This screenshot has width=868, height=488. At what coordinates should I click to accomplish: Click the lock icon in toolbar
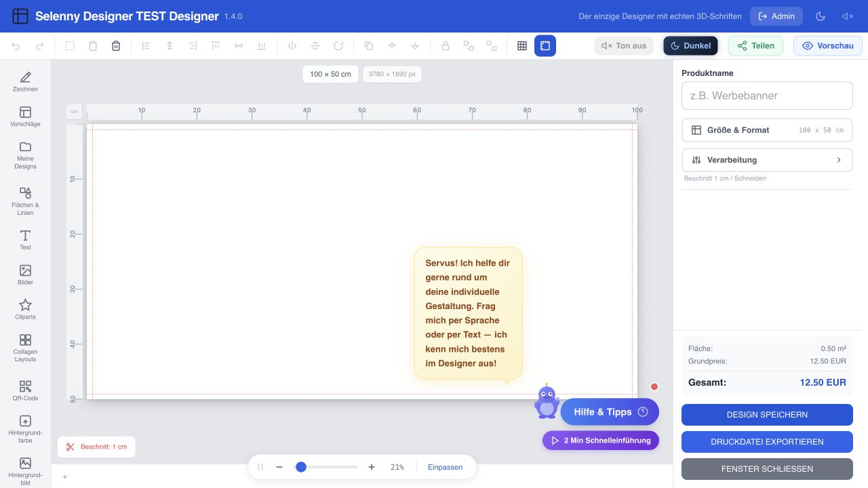point(446,46)
